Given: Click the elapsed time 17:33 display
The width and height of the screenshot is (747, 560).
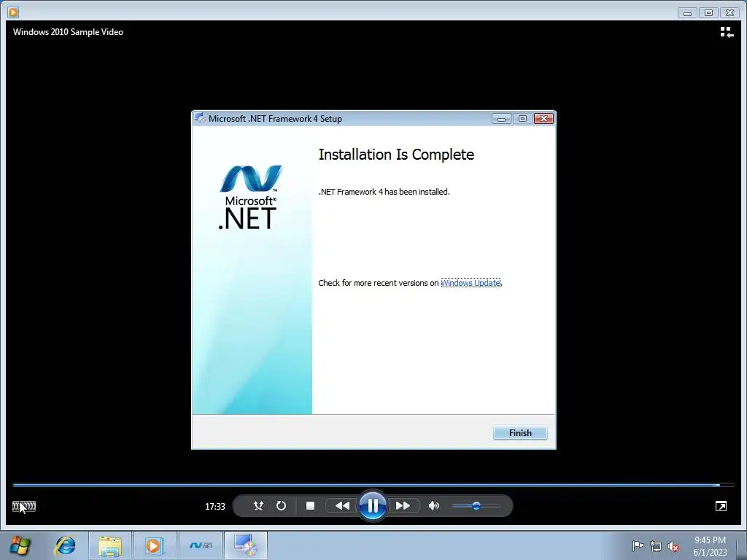Looking at the screenshot, I should click(x=215, y=506).
